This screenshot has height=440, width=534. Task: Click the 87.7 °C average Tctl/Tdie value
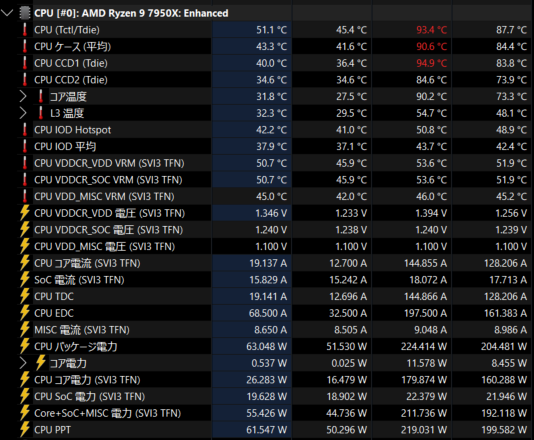pyautogui.click(x=511, y=30)
